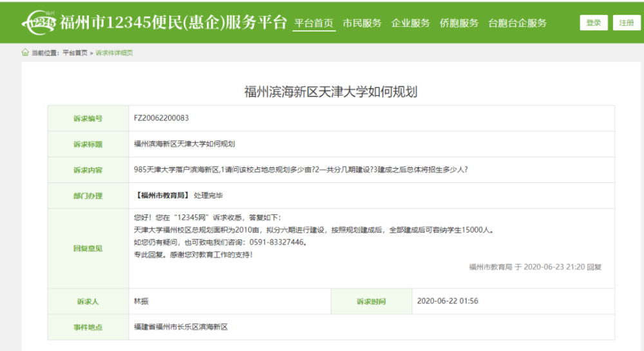Viewport: 644px width, 351px height.
Task: Go to 平台首页 breadcrumb link
Action: click(75, 53)
